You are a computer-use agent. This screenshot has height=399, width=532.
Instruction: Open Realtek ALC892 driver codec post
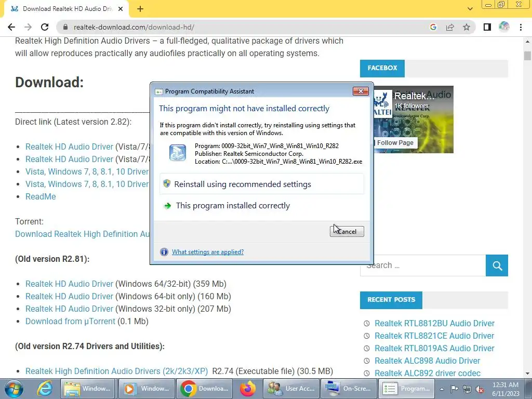pos(427,373)
